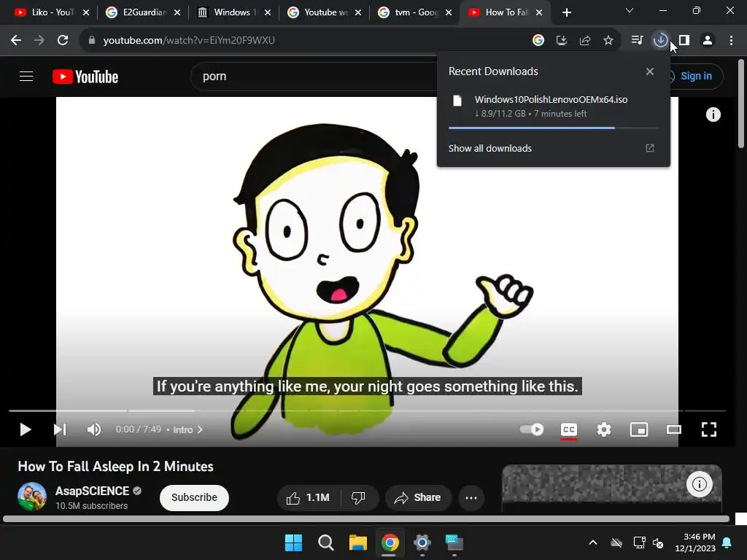This screenshot has width=747, height=560.
Task: Click the vertical page scrollbar
Action: tap(741, 104)
